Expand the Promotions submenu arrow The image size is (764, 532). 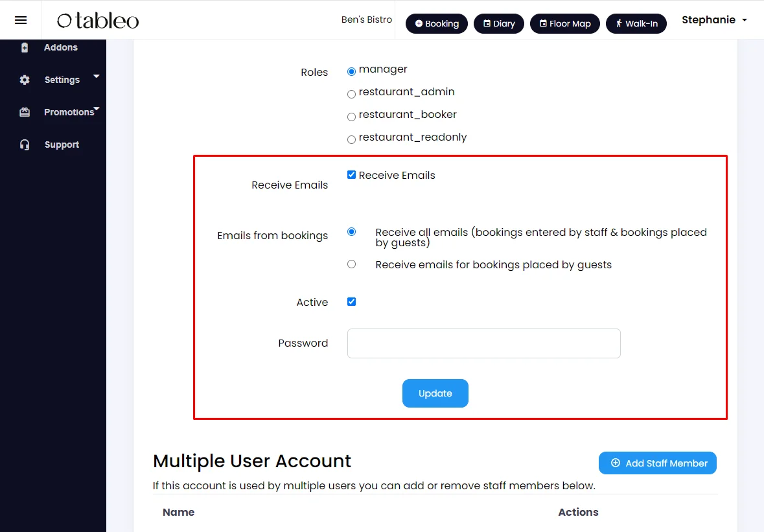pos(97,108)
